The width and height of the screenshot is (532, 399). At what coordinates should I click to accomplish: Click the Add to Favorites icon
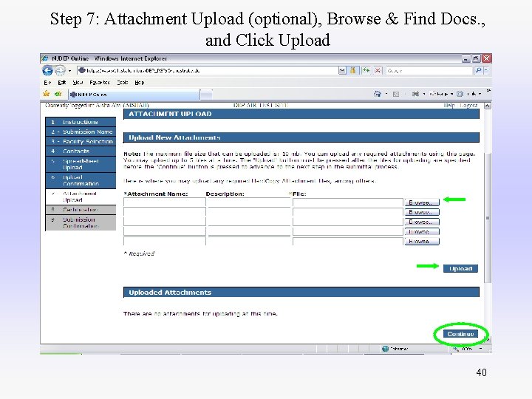[58, 94]
